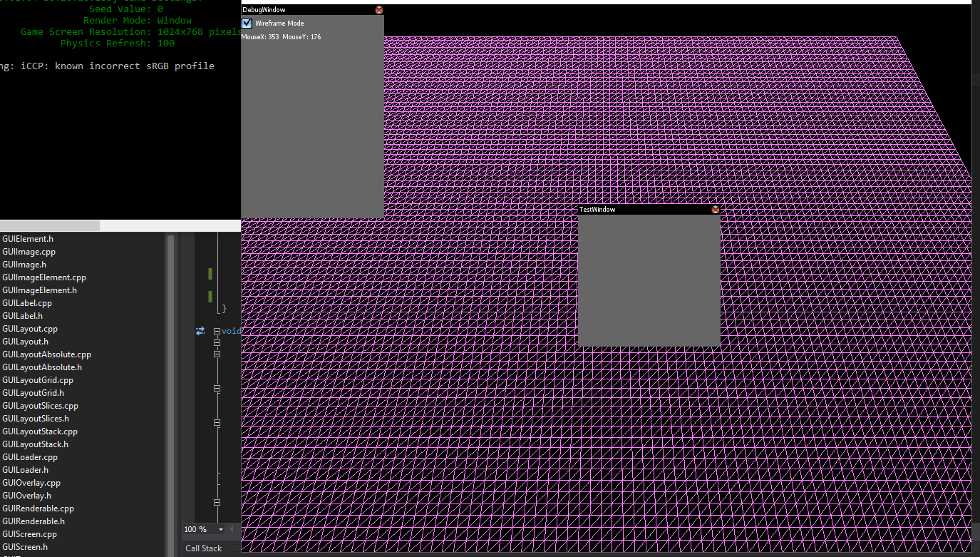Viewport: 980px width, 557px height.
Task: Select GUILayoutSlices.cpp file
Action: 41,406
